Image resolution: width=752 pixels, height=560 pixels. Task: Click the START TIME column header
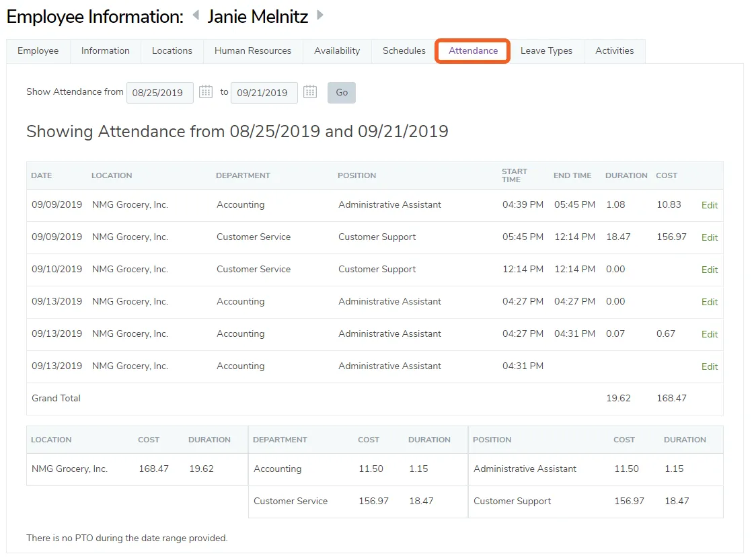click(x=514, y=175)
